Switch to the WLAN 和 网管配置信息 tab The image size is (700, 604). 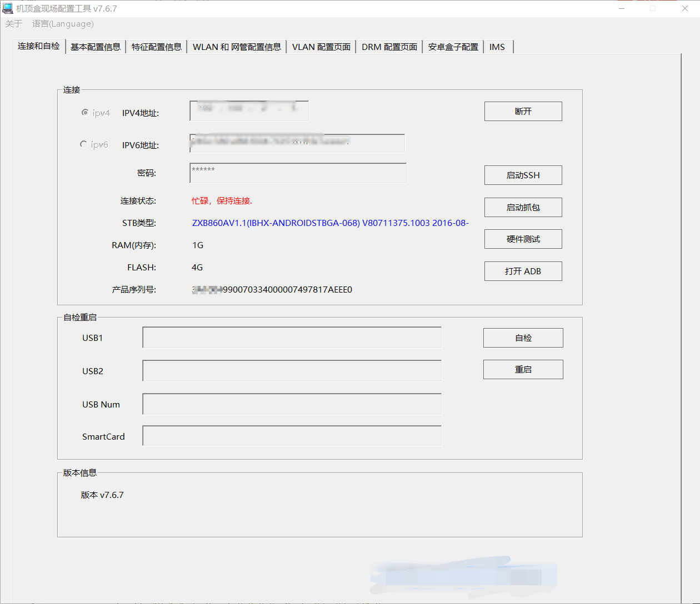click(237, 47)
